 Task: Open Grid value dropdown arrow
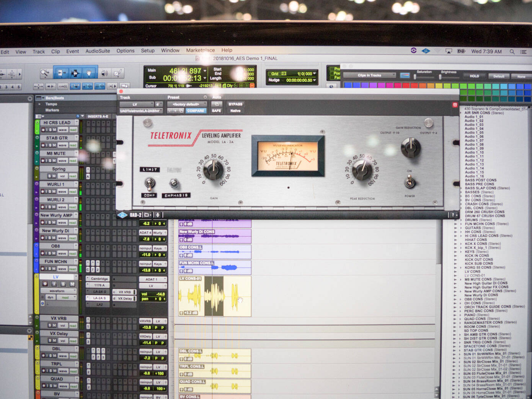315,73
